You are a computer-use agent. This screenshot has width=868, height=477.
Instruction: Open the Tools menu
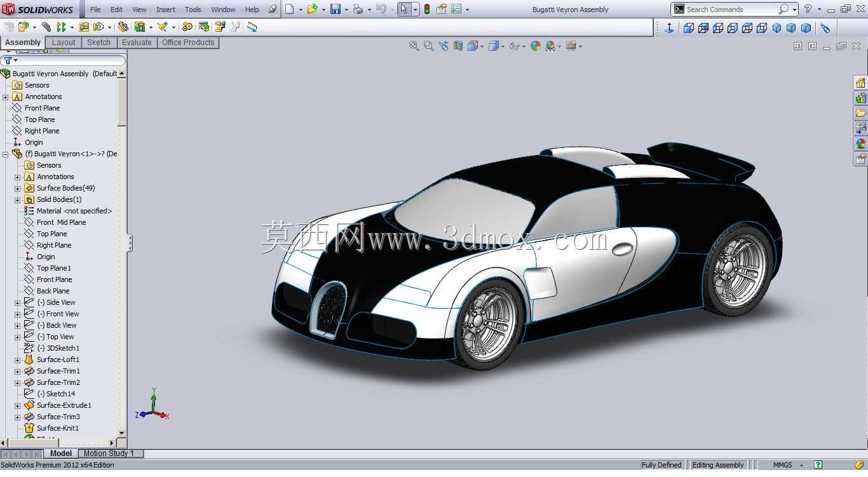point(193,10)
